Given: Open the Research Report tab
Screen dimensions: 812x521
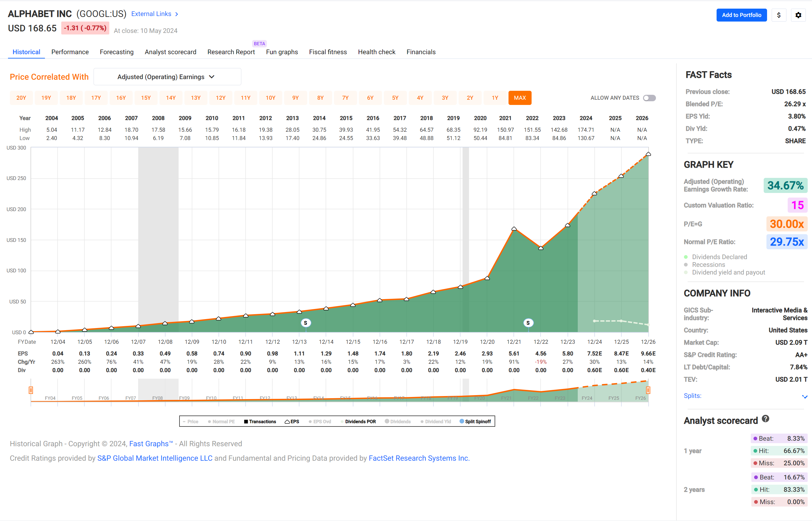Looking at the screenshot, I should (231, 52).
